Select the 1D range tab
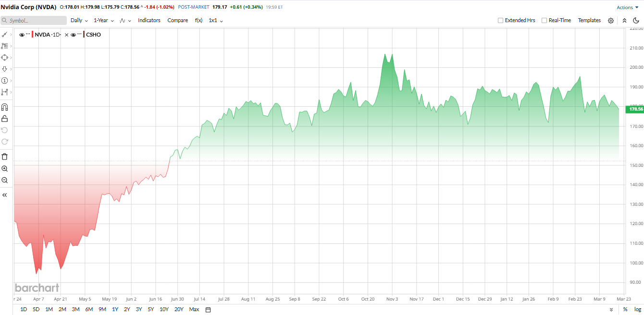Viewport: 644px width, 315px height. pos(24,309)
